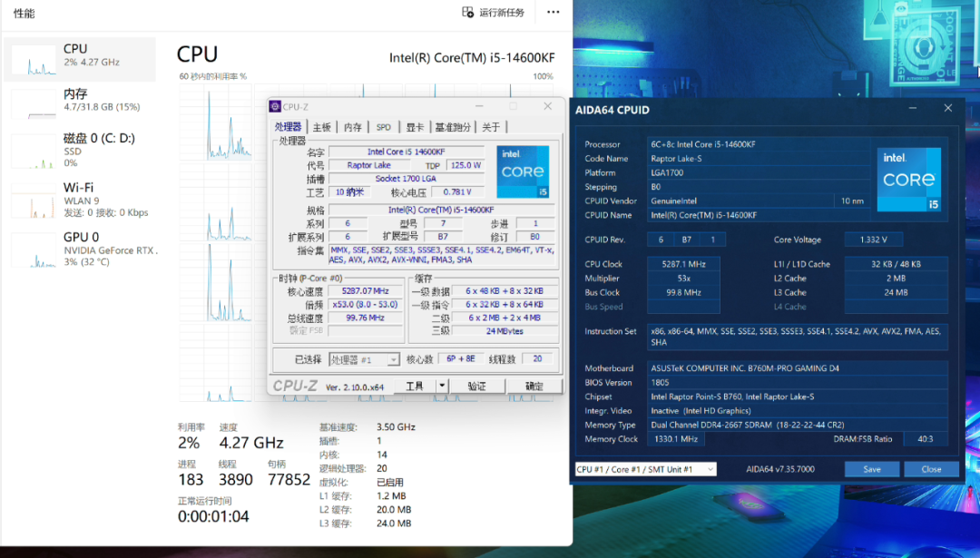Viewport: 980px width, 558px height.
Task: Open the three-dot more options menu in Task Manager
Action: pyautogui.click(x=554, y=12)
